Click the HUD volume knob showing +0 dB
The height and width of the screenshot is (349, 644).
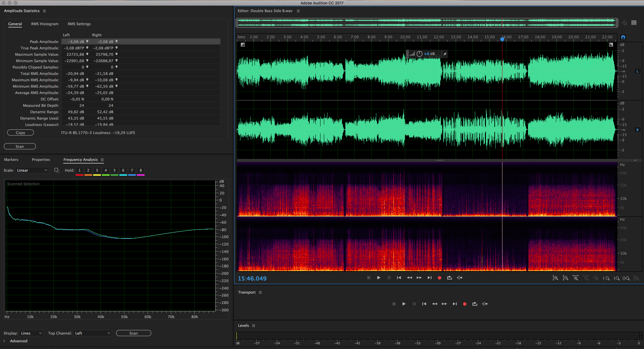point(419,54)
